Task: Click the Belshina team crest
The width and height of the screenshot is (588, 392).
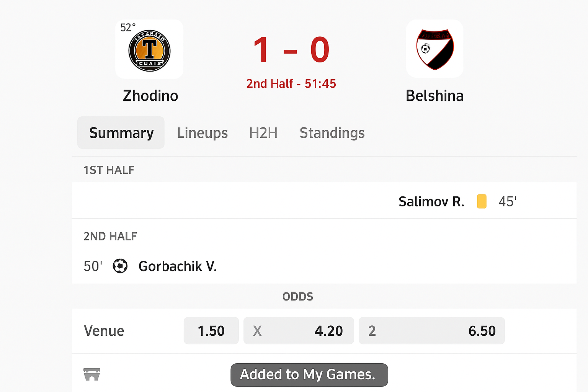Action: point(435,49)
